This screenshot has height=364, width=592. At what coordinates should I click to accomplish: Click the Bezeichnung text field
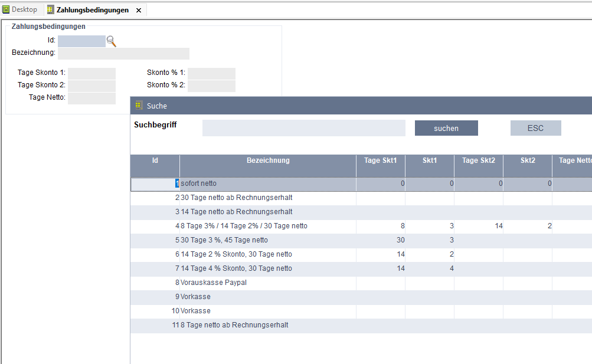pos(123,54)
